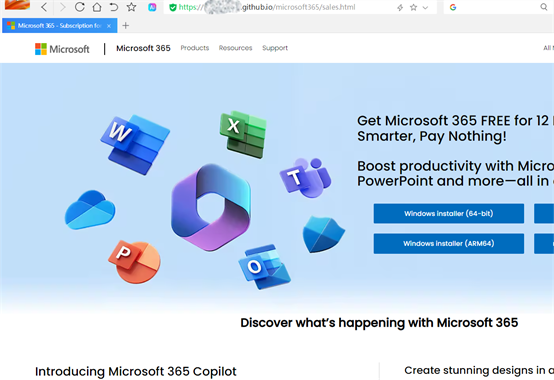Click the Google logo in the search box
Image resolution: width=554 pixels, height=380 pixels.
click(x=453, y=7)
